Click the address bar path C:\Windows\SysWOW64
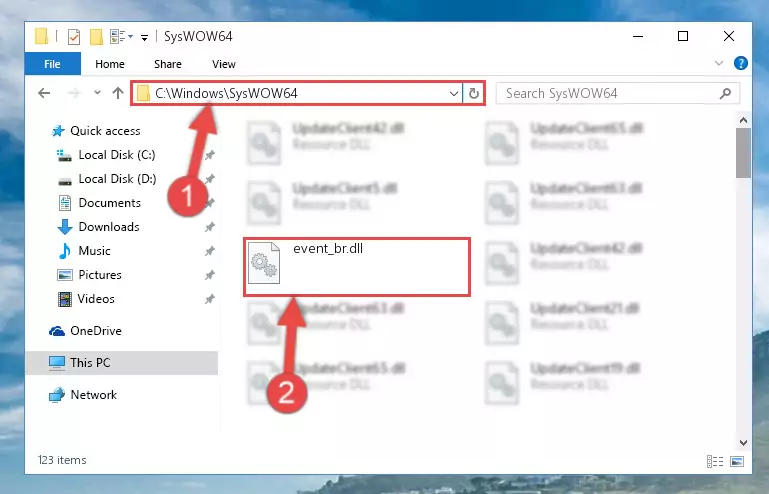 pyautogui.click(x=226, y=93)
